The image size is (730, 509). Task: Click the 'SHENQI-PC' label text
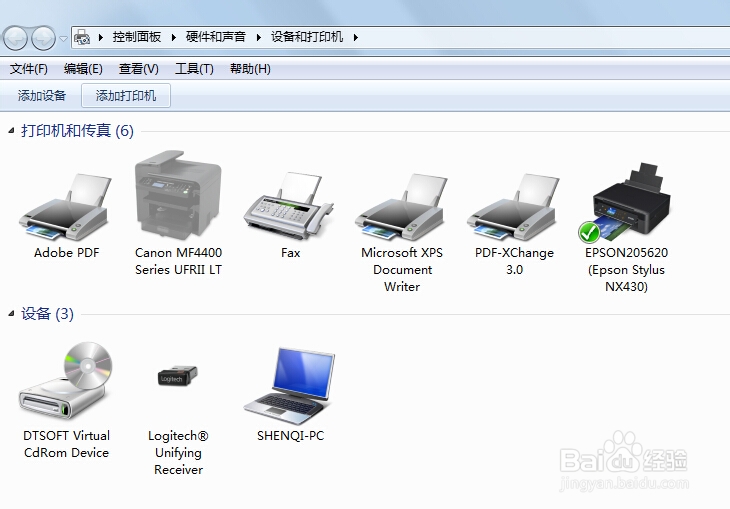click(291, 436)
